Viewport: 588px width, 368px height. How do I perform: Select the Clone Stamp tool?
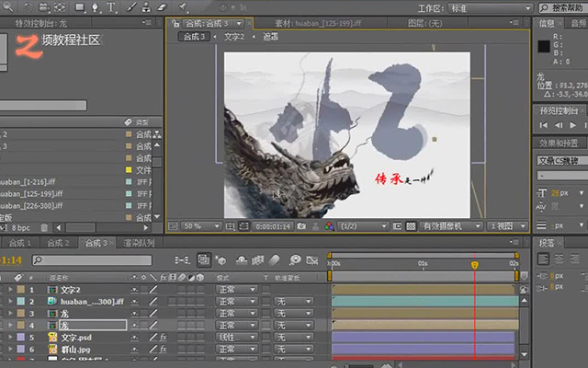pyautogui.click(x=146, y=7)
